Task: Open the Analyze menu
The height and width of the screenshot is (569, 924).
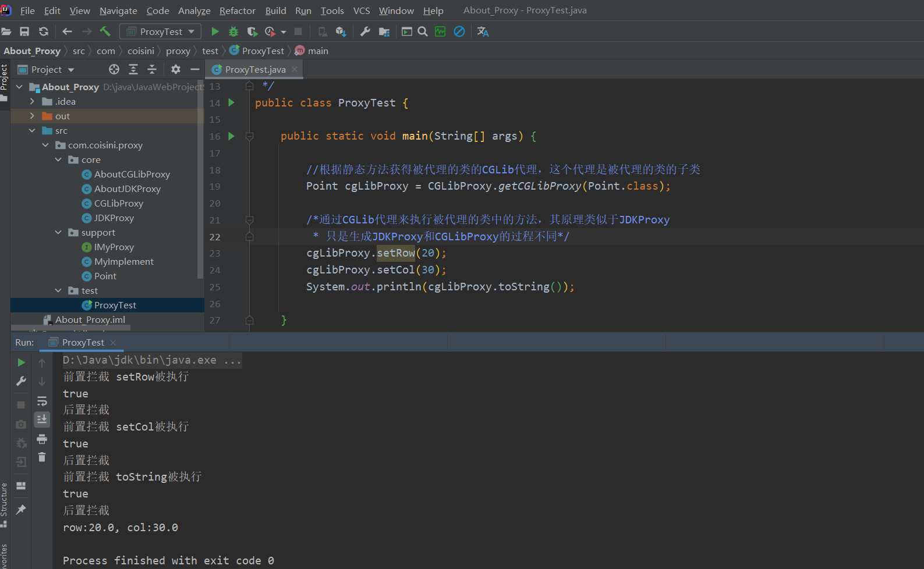Action: point(194,10)
